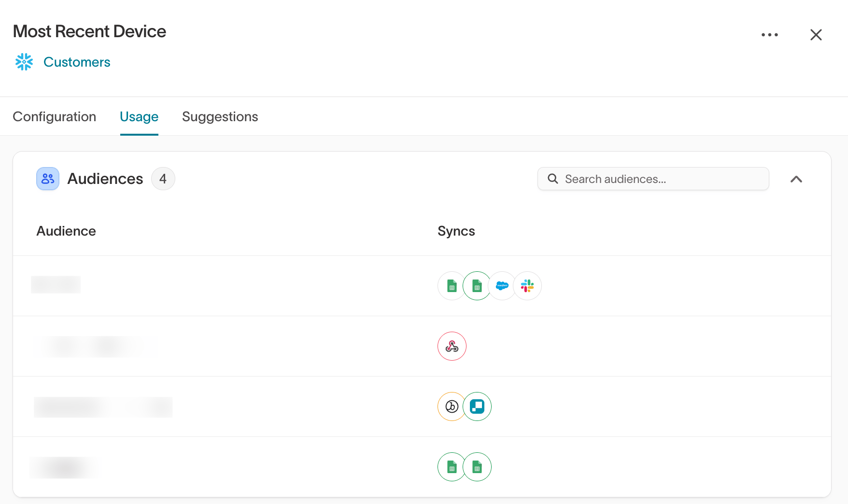Click the Salesforce sync icon
Viewport: 848px width, 504px height.
click(502, 286)
